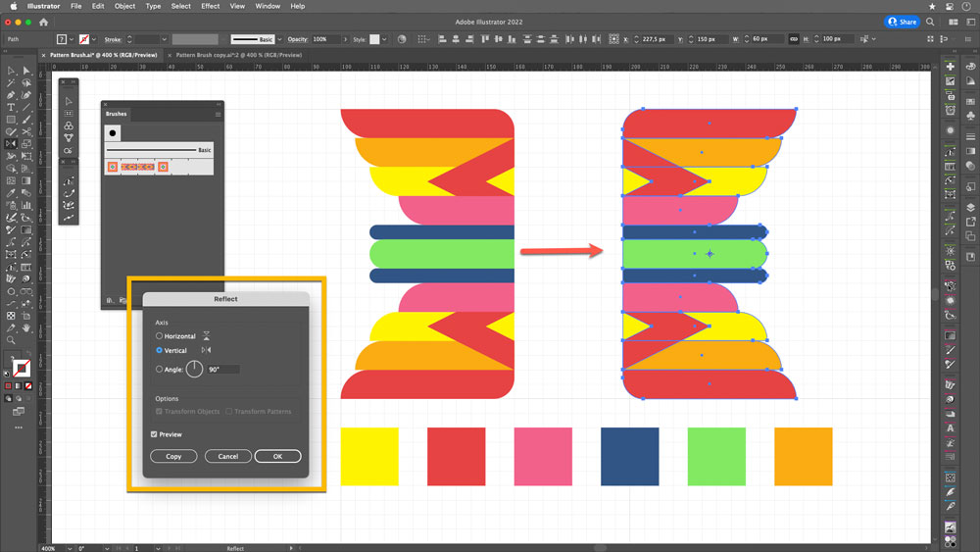Screen dimensions: 980x552
Task: Select the Horizontal axis radio button
Action: [x=160, y=336]
